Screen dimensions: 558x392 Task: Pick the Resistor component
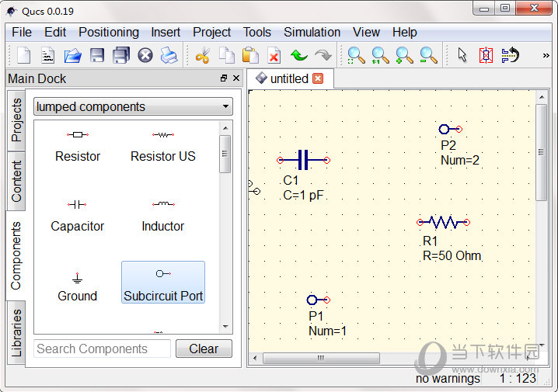pyautogui.click(x=78, y=147)
